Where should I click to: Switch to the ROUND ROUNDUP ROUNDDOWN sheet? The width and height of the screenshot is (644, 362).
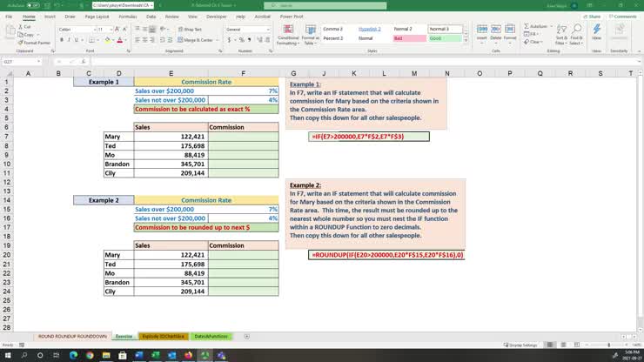72,336
